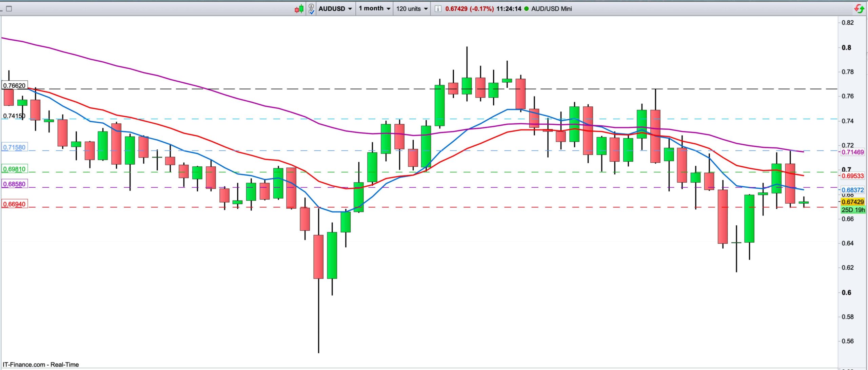The width and height of the screenshot is (868, 370).
Task: Click the candlestick chart style icon
Action: (x=299, y=9)
